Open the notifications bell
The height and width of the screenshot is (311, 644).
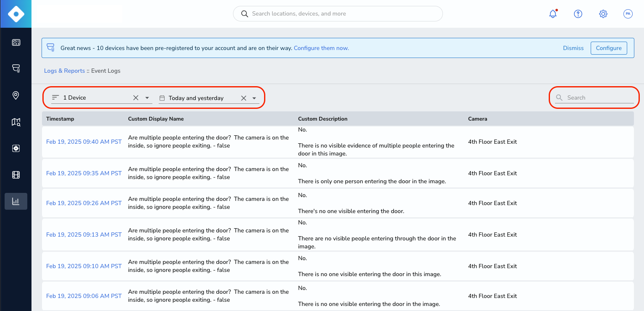[553, 14]
